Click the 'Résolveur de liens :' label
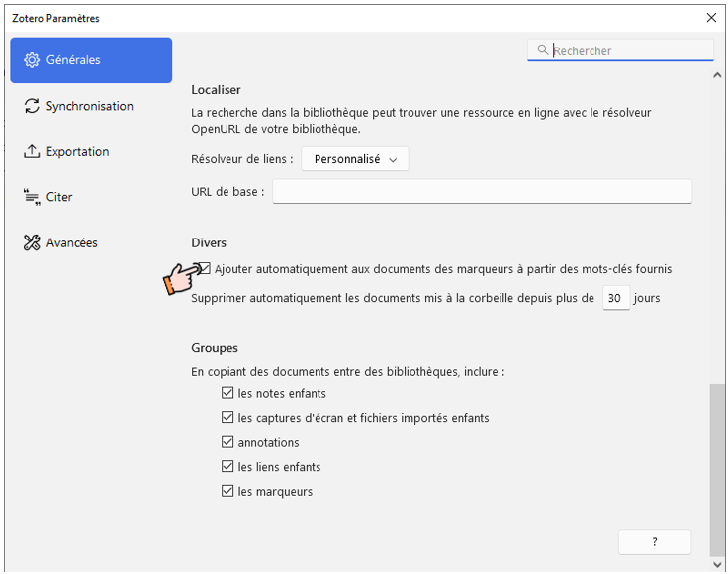Screen dimensions: 728x574 click(242, 159)
